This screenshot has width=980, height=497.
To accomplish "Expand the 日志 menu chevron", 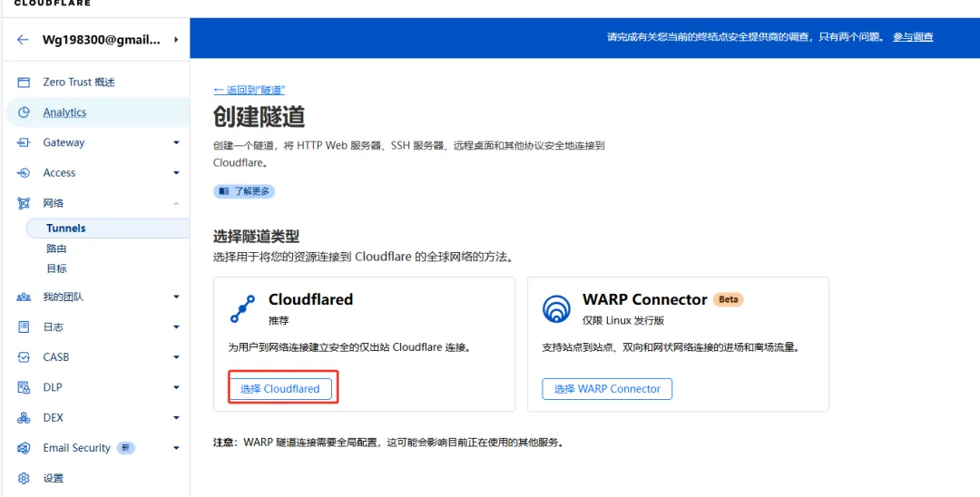I will click(x=176, y=327).
